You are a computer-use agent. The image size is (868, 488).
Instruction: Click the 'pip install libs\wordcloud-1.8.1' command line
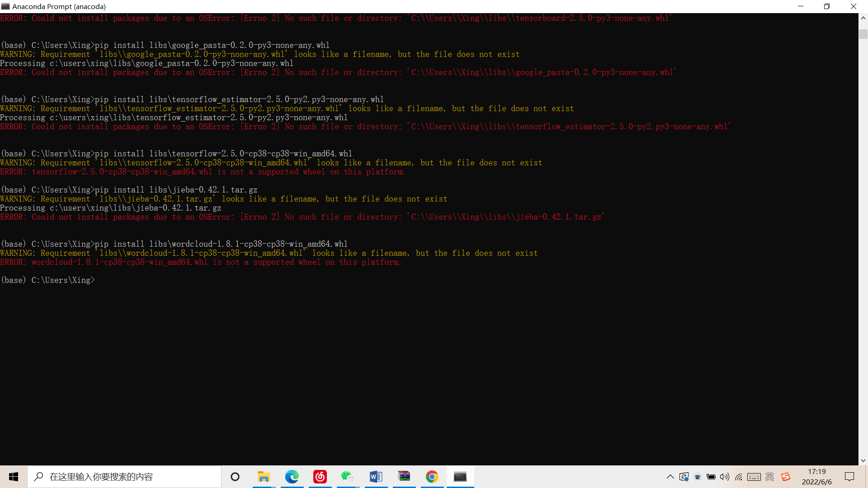[174, 244]
